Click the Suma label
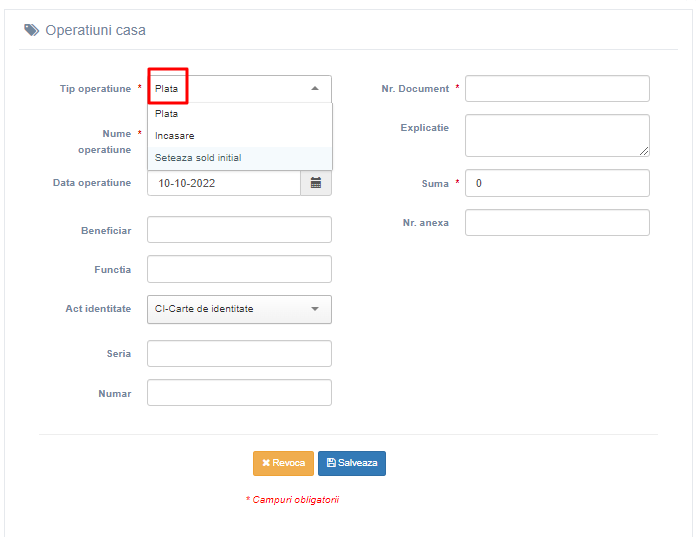The image size is (698, 537). (x=435, y=183)
